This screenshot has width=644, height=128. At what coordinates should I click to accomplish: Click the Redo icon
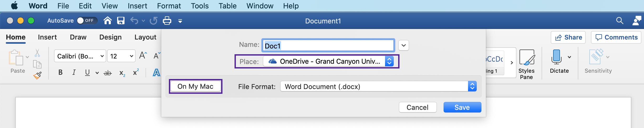(x=154, y=21)
